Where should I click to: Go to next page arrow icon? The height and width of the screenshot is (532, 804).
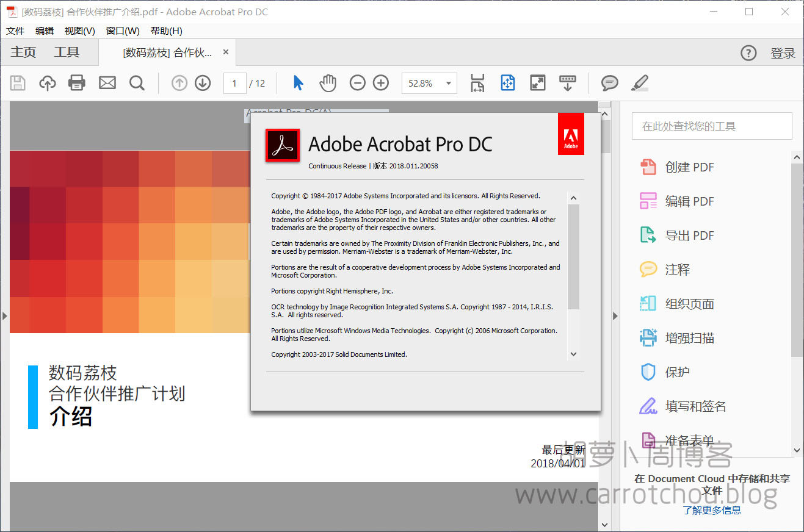click(x=203, y=83)
